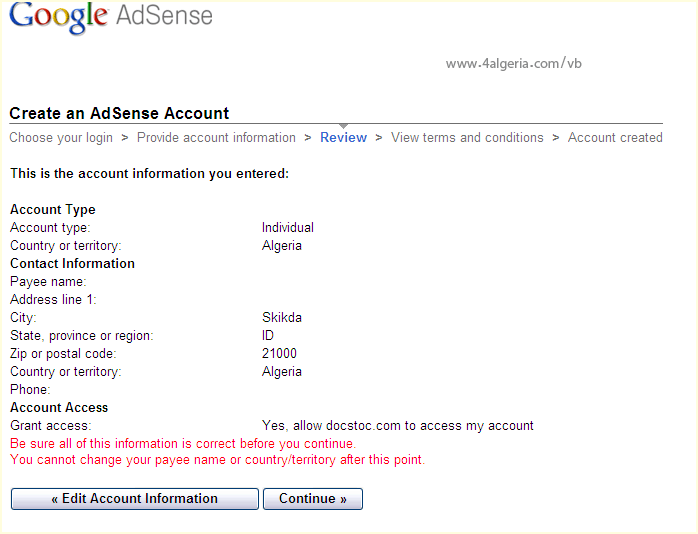The width and height of the screenshot is (698, 534).
Task: Click the Individual account type value
Action: pos(288,228)
